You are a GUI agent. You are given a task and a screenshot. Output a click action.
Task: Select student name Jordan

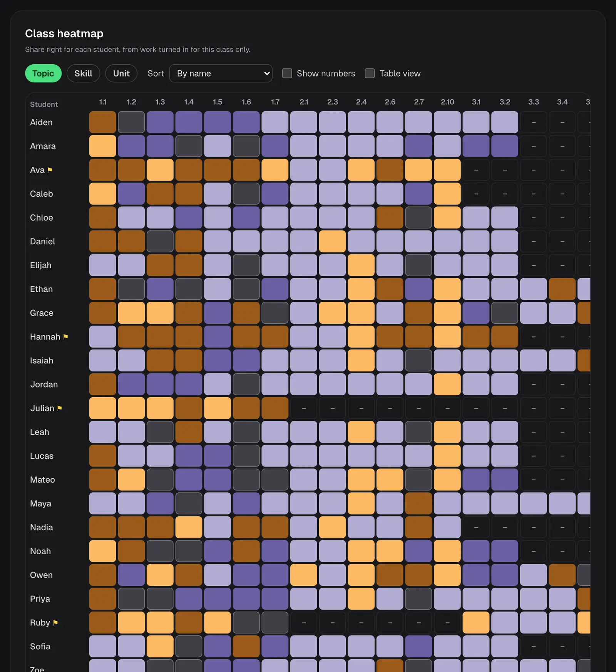[44, 384]
